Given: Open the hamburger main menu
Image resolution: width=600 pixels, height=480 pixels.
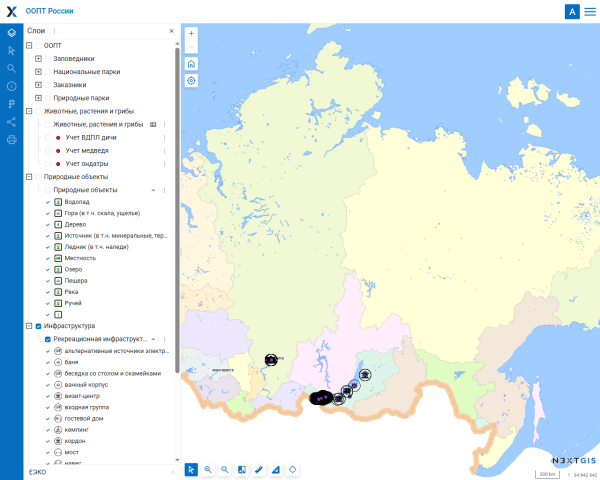Looking at the screenshot, I should click(x=589, y=11).
